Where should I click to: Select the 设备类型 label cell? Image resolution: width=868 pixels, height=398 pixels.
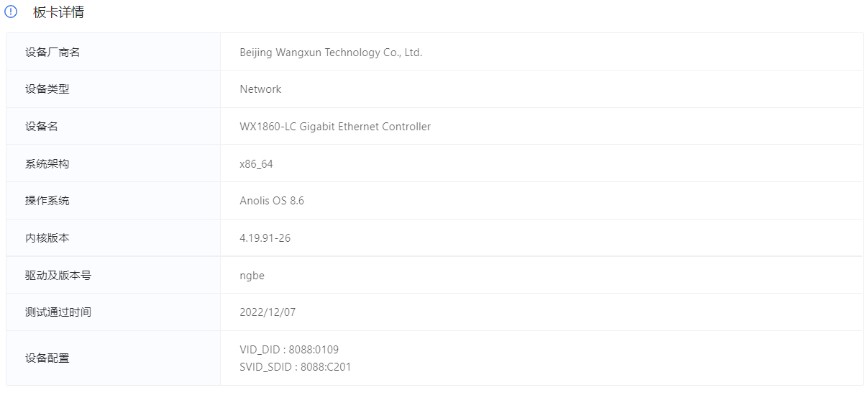point(114,89)
